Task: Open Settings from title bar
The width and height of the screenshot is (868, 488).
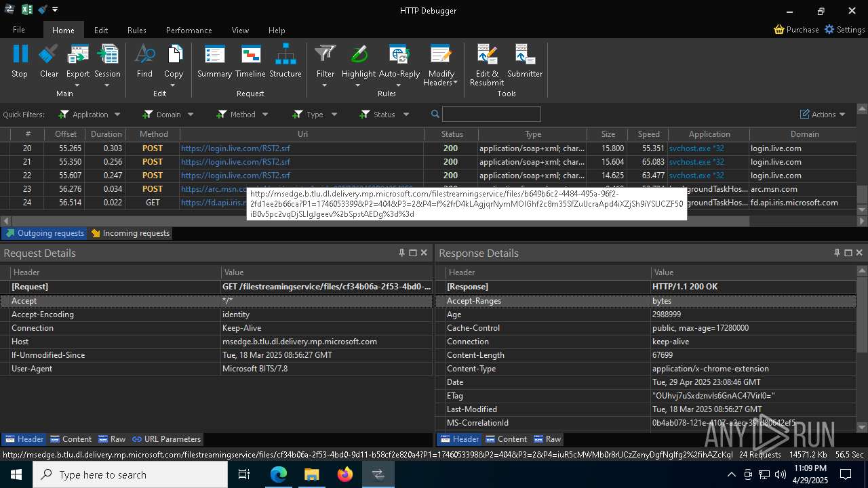Action: pyautogui.click(x=844, y=30)
